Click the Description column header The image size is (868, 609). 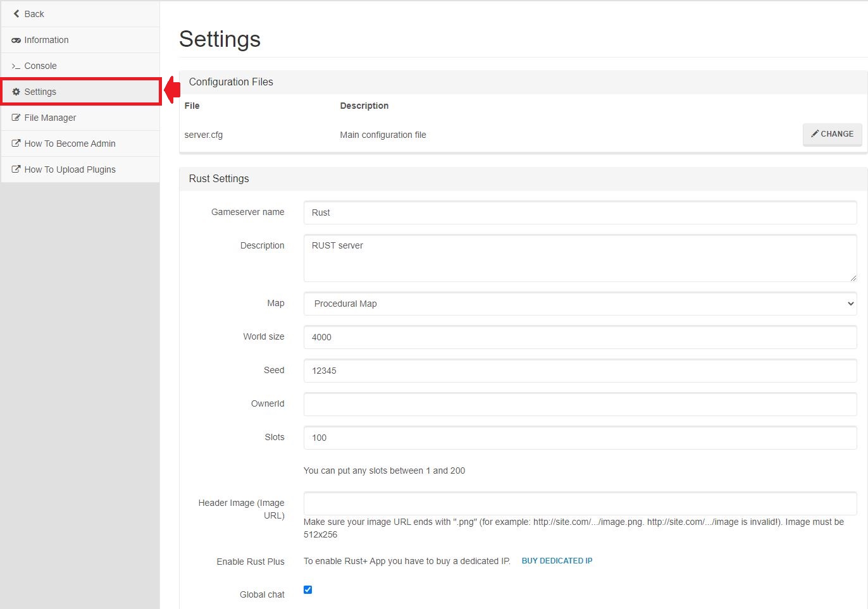coord(364,106)
